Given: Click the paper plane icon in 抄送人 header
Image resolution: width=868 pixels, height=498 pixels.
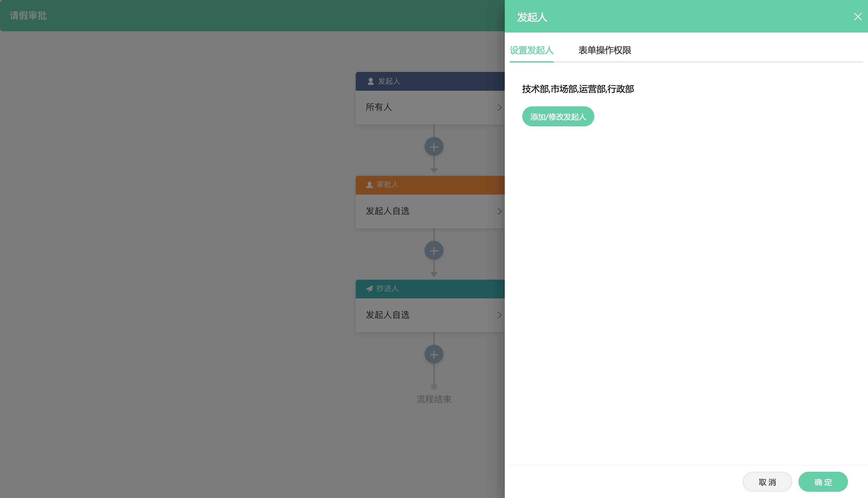Looking at the screenshot, I should pyautogui.click(x=369, y=289).
